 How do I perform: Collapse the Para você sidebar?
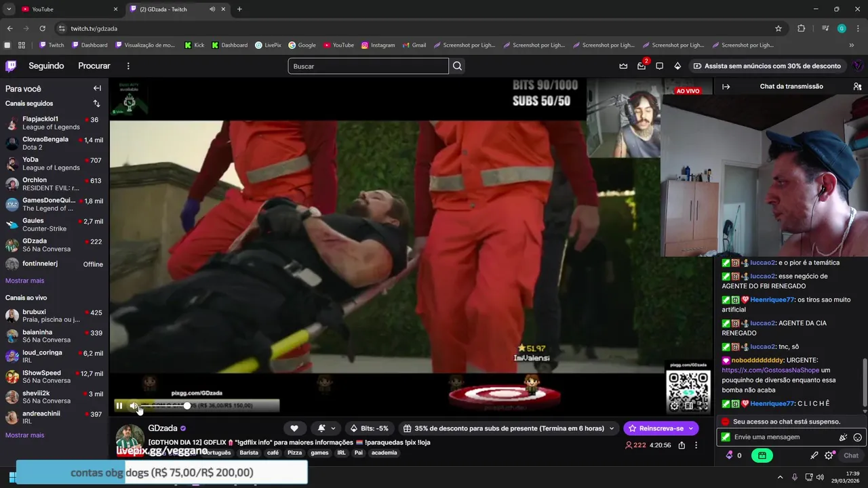pyautogui.click(x=97, y=88)
